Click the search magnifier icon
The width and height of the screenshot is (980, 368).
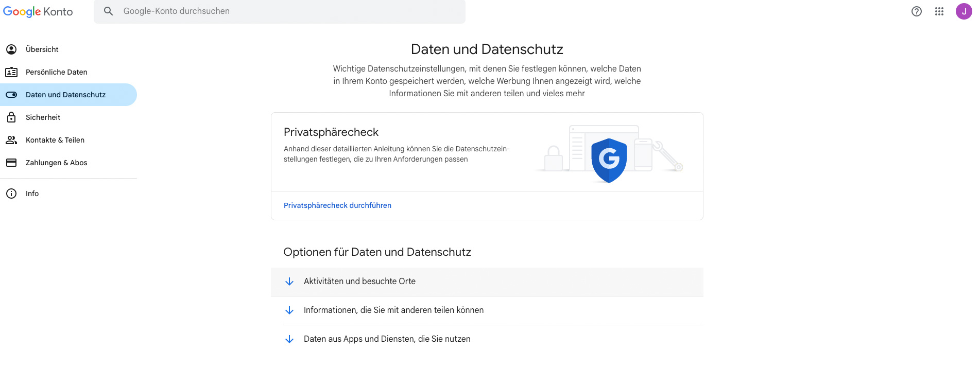[x=108, y=11]
